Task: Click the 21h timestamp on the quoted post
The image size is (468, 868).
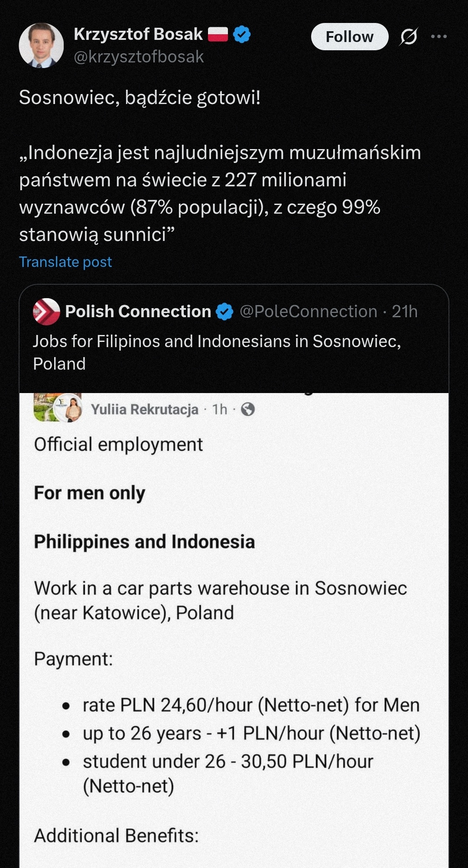Action: pos(405,312)
